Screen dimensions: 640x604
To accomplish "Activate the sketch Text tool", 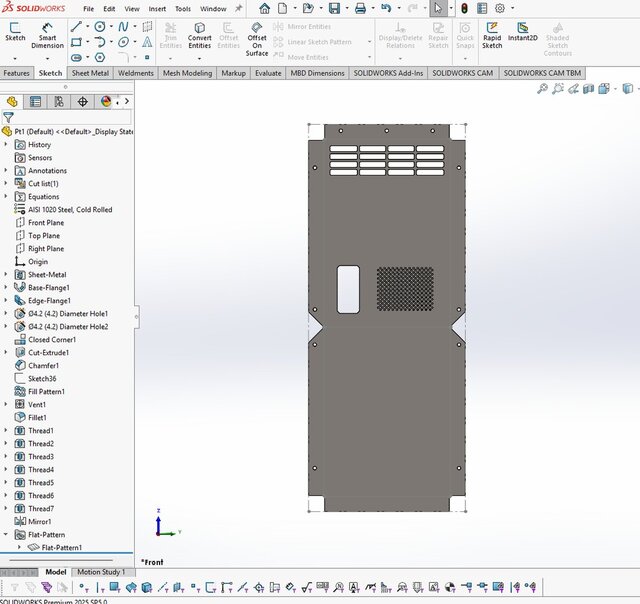I will tap(147, 42).
